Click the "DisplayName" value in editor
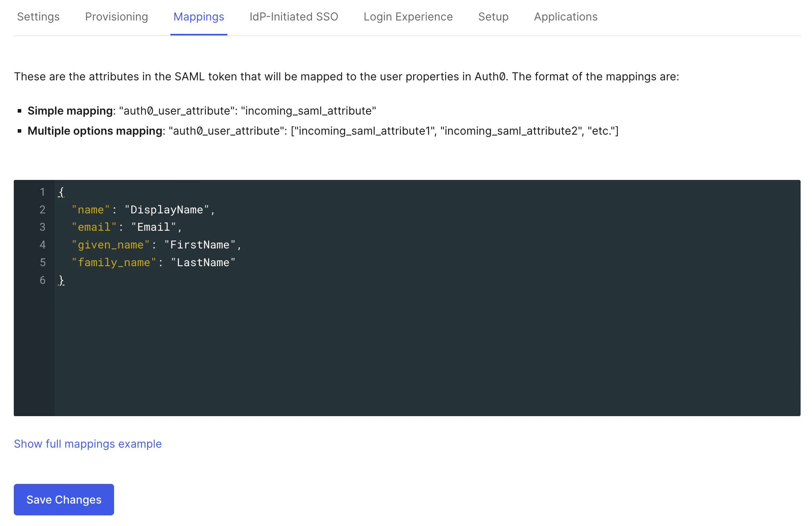The height and width of the screenshot is (526, 812). point(167,210)
